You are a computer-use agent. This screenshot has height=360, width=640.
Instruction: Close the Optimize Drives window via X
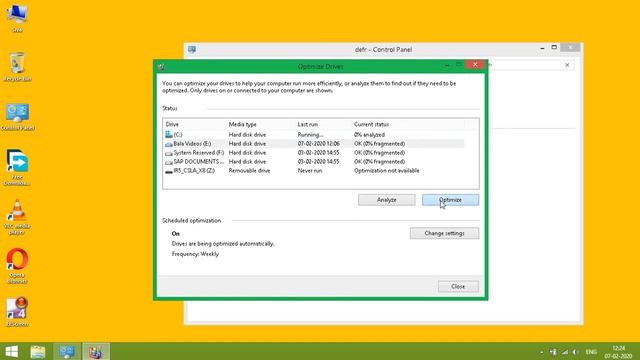click(x=475, y=64)
